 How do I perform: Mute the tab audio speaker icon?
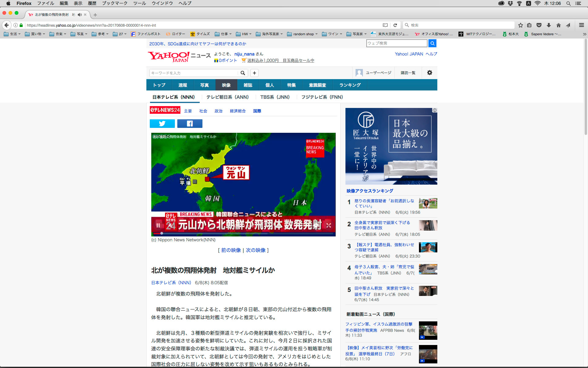click(x=80, y=15)
